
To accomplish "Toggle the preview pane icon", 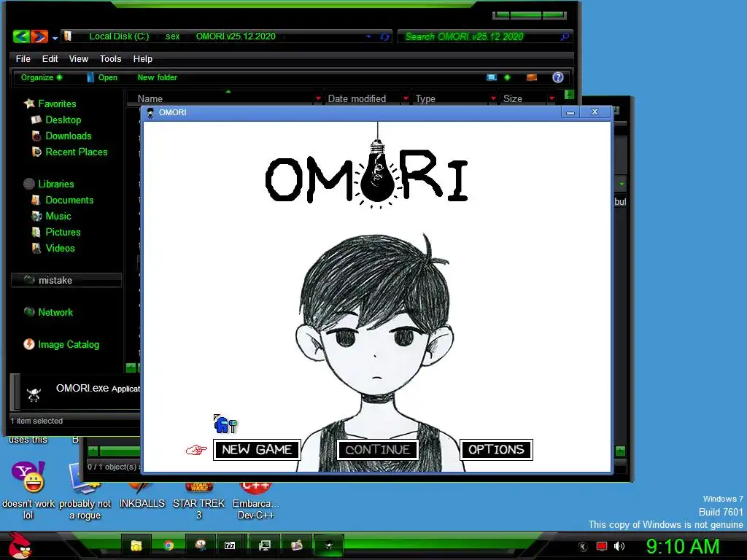I will coord(532,77).
